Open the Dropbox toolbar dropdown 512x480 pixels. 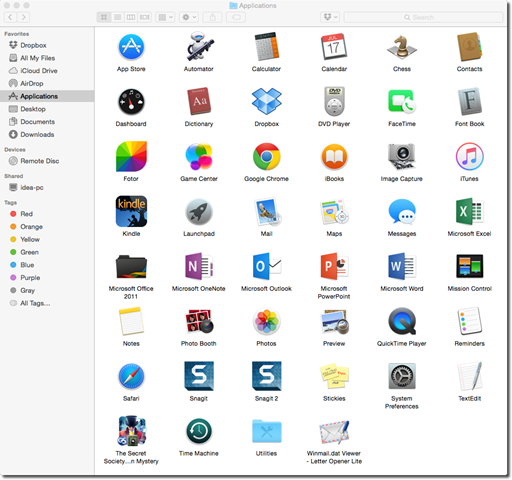point(330,17)
